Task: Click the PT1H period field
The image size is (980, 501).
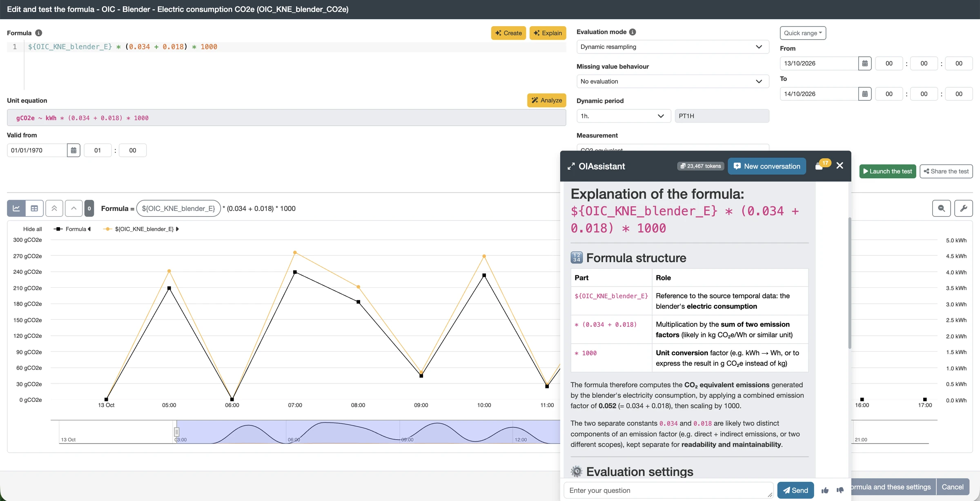Action: click(x=722, y=116)
